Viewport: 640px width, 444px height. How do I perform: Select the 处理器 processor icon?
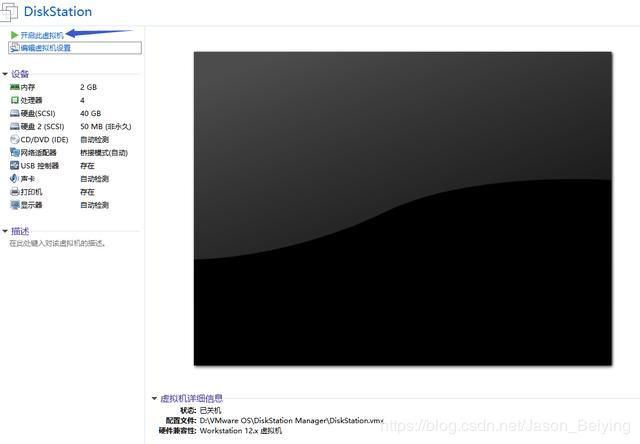coord(14,101)
